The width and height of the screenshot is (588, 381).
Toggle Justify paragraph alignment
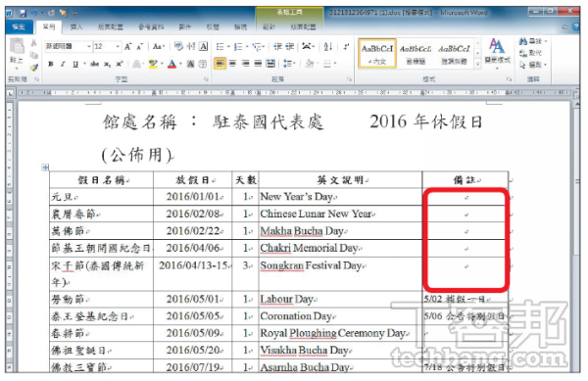coord(258,64)
